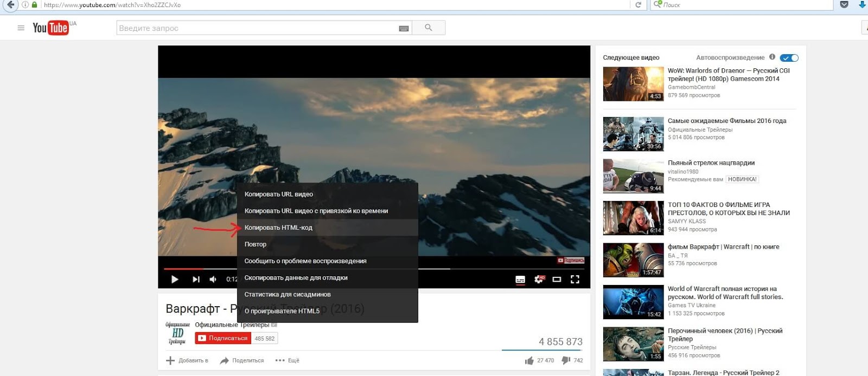Select О проигрывателе HTML5 entry
868x376 pixels.
pyautogui.click(x=327, y=312)
